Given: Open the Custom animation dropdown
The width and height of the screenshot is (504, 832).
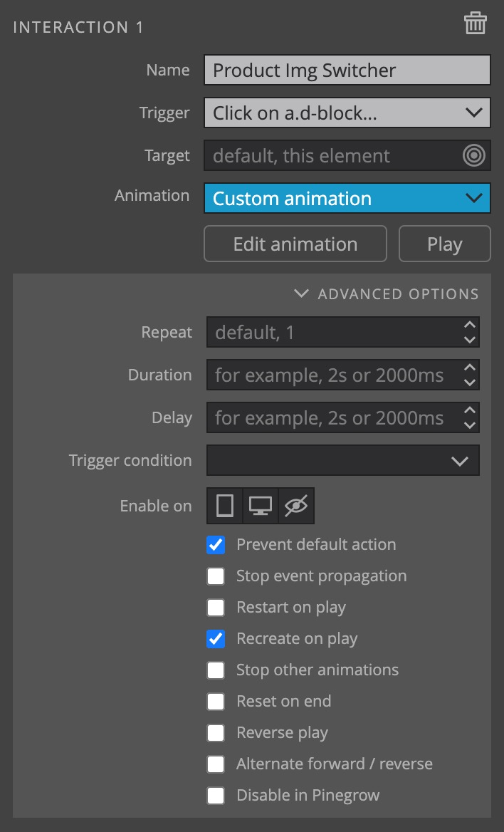Looking at the screenshot, I should click(347, 198).
